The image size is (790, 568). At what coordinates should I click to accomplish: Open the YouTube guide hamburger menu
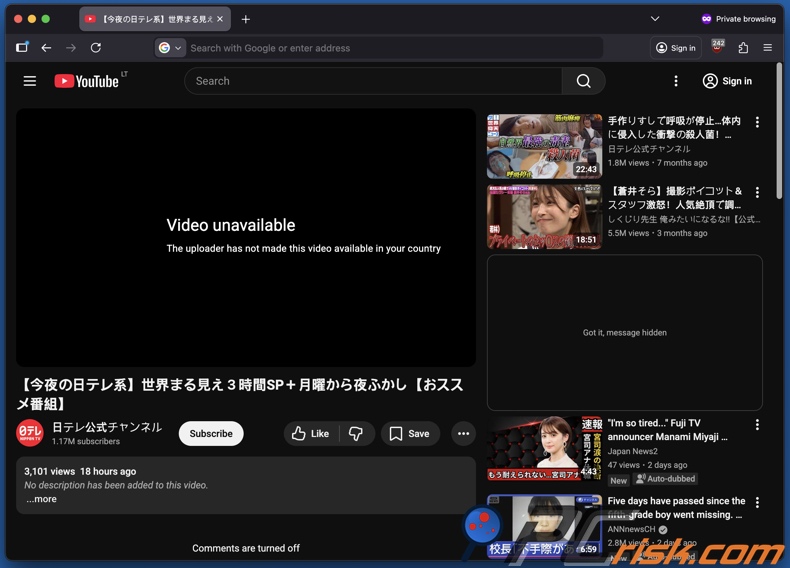pyautogui.click(x=30, y=81)
